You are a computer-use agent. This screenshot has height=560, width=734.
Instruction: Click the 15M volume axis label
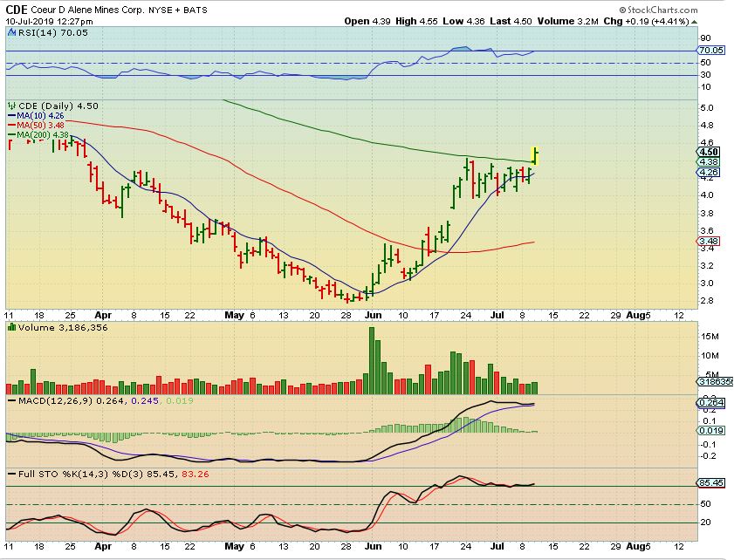pos(710,337)
